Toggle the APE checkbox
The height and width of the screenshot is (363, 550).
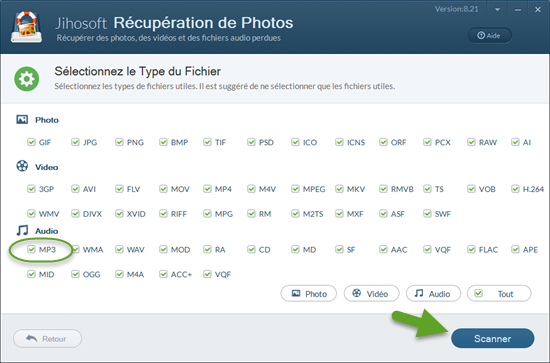click(x=515, y=249)
